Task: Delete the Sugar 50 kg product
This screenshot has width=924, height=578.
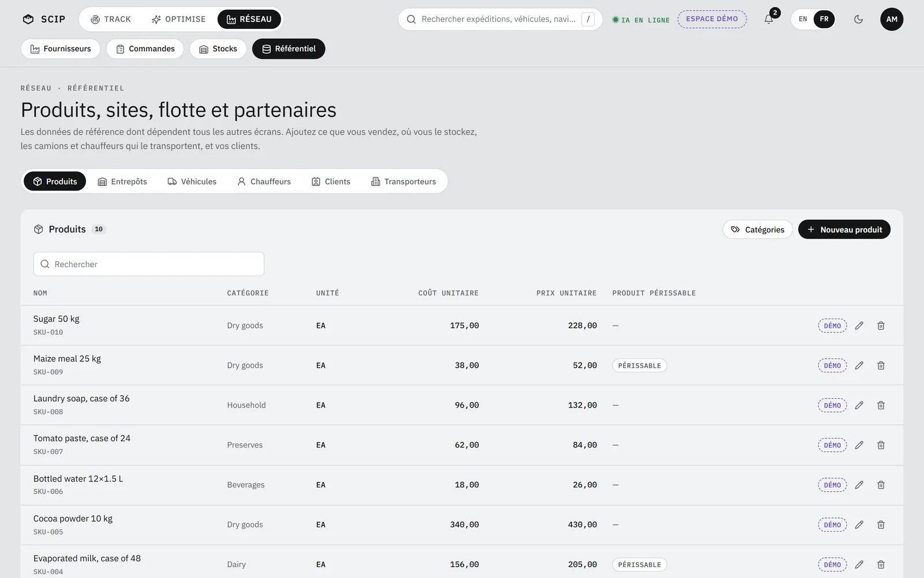Action: coord(881,325)
